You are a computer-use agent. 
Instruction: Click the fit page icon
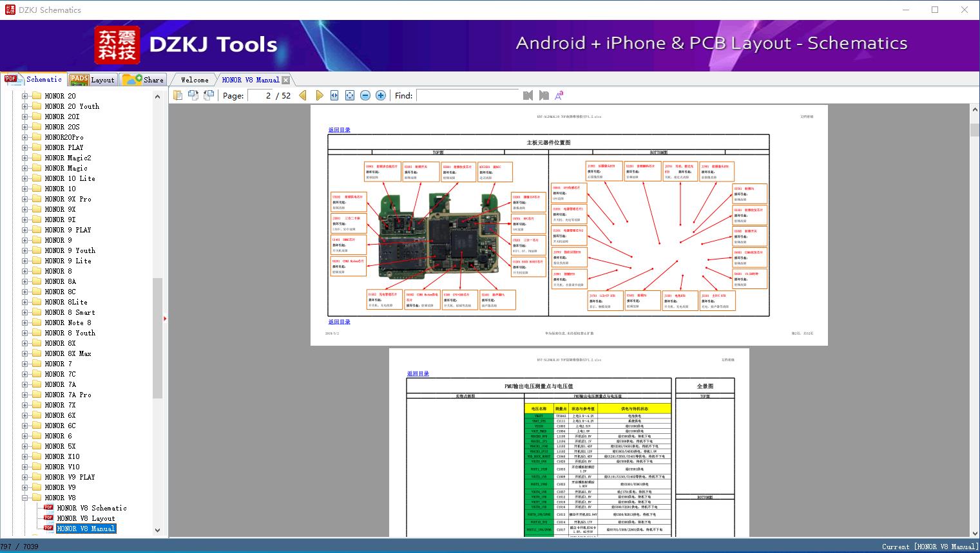point(350,95)
